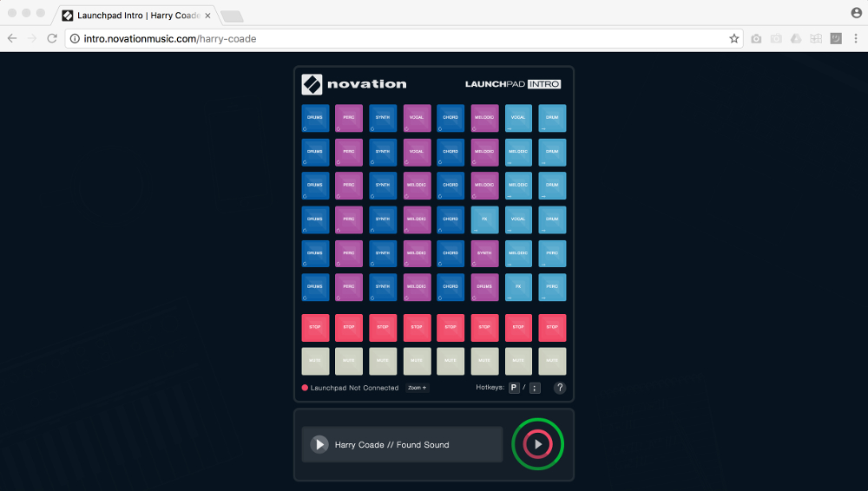Viewport: 868px width, 491px height.
Task: Select the Launchpad Intro browser tab
Action: click(x=137, y=16)
